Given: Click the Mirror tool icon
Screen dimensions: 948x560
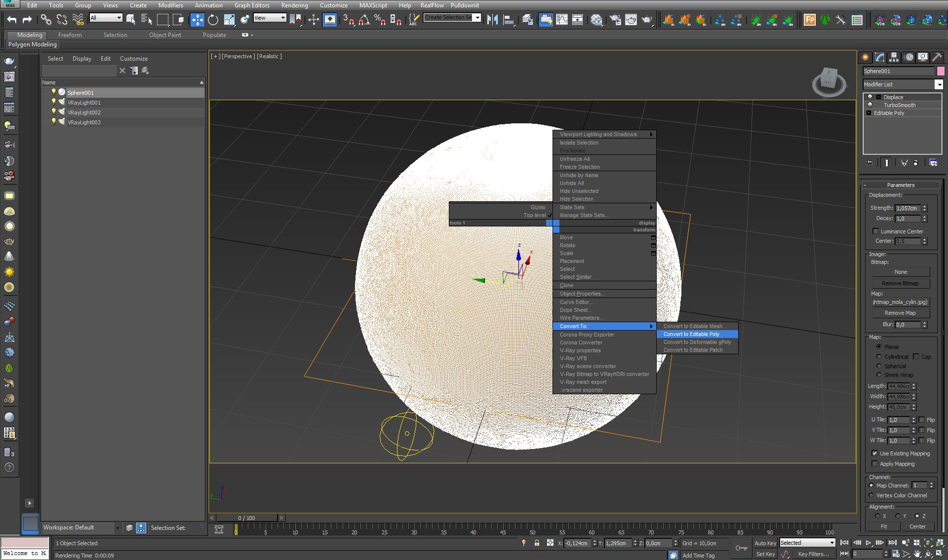Looking at the screenshot, I should (x=492, y=20).
